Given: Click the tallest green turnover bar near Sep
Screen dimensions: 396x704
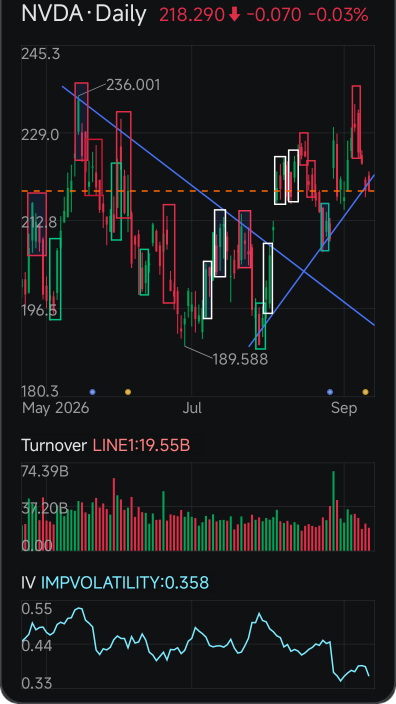Looking at the screenshot, I should (333, 511).
